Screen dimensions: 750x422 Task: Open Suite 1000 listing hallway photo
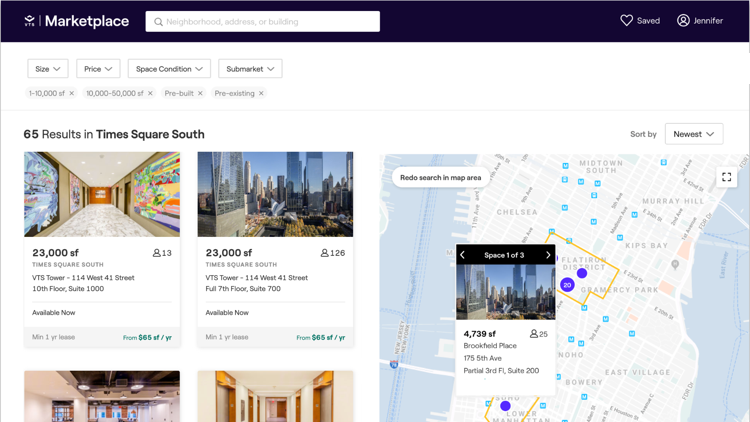pos(102,194)
